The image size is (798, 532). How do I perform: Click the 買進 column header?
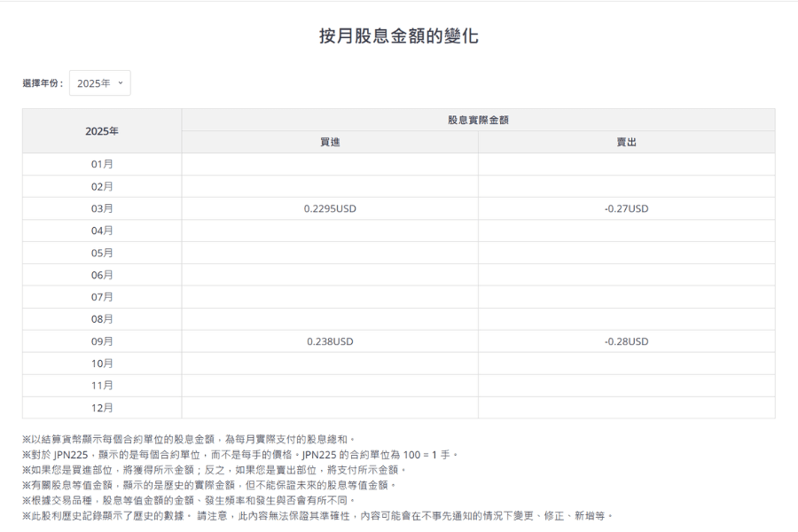329,140
